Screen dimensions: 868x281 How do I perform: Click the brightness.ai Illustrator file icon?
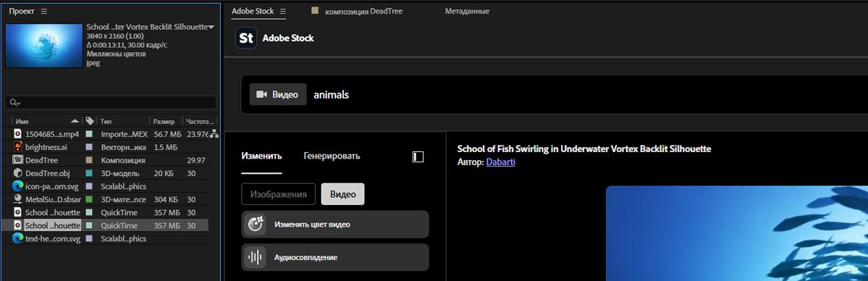coord(17,147)
